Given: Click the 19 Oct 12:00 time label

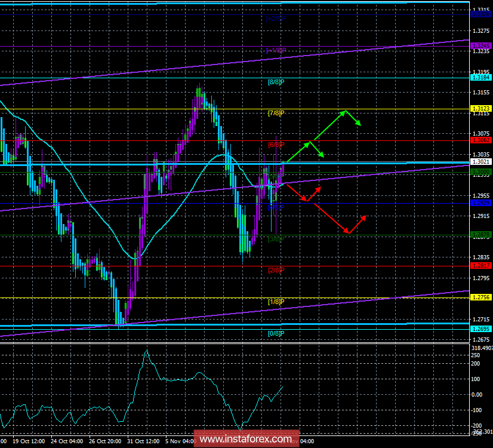Looking at the screenshot, I should point(29,441).
